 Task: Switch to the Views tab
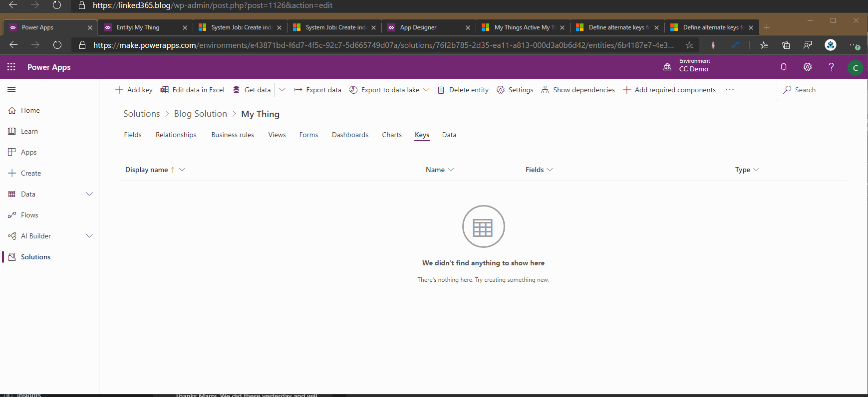click(x=277, y=135)
